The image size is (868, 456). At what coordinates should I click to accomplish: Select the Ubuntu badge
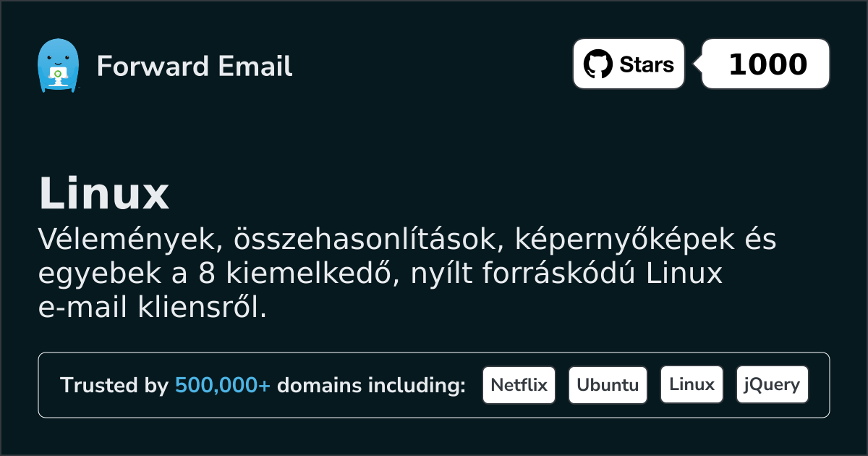tap(608, 385)
